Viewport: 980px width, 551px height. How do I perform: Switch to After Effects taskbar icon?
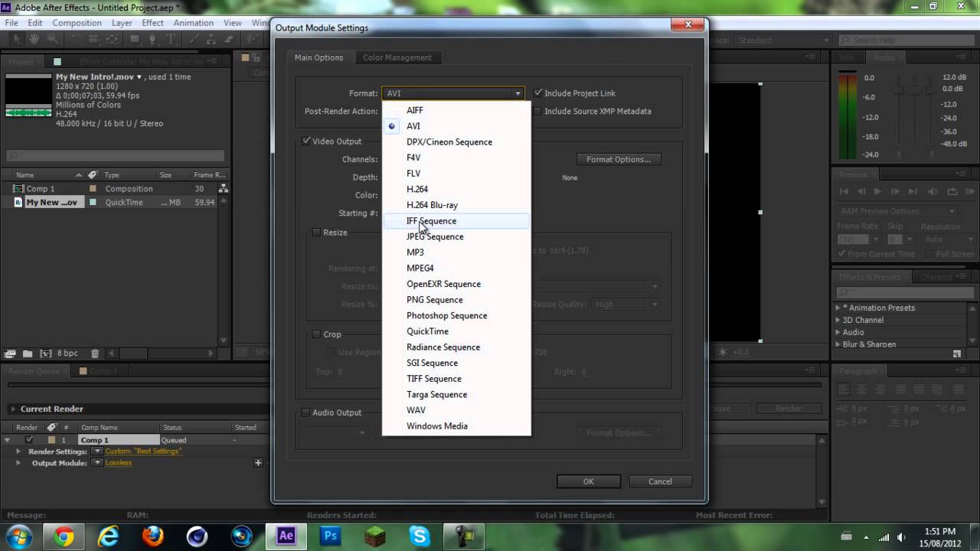[286, 536]
